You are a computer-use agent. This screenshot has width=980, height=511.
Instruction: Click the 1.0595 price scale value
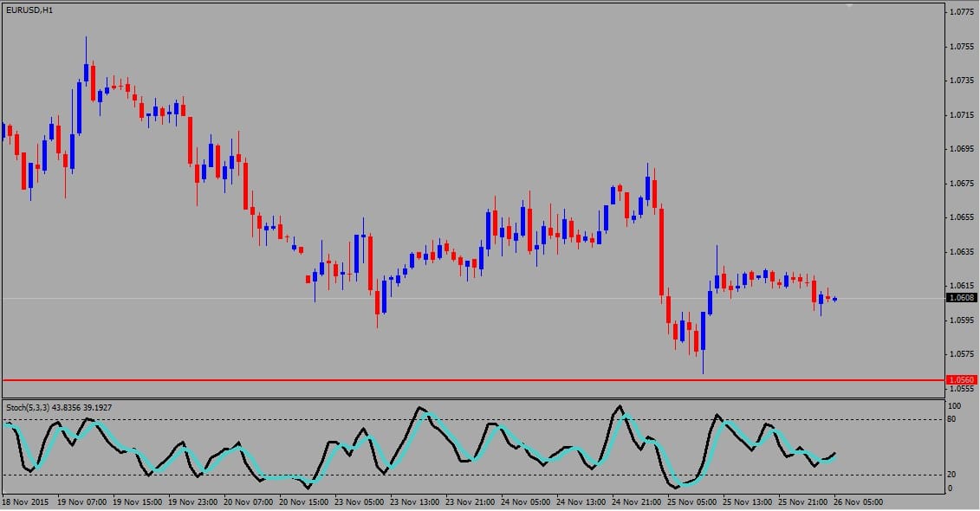[x=961, y=320]
